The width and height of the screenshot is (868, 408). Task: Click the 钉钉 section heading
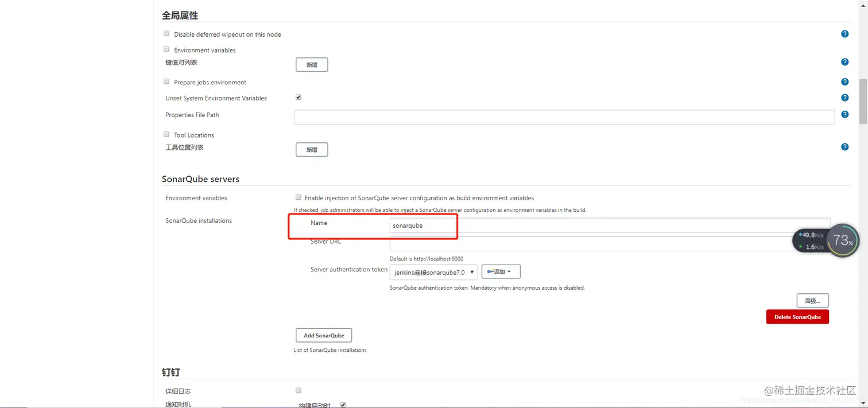[170, 372]
